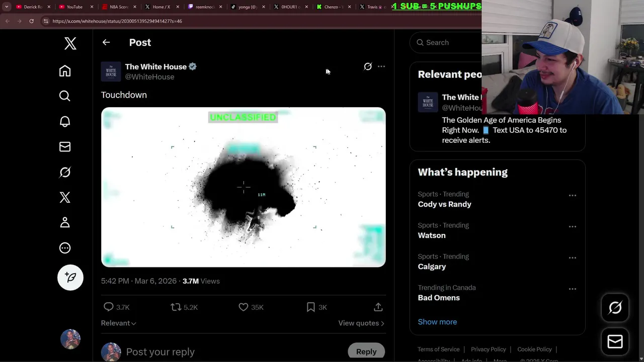Open Grok icon in left sidebar

click(65, 172)
